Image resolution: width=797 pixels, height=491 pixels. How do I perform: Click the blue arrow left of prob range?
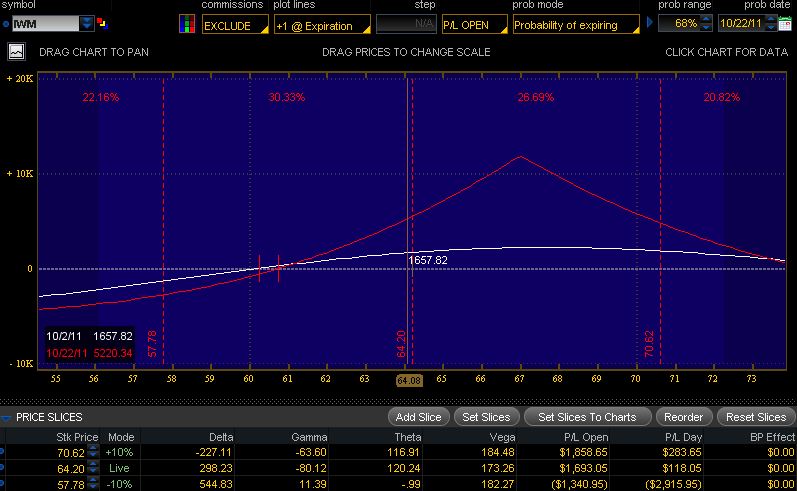(650, 23)
